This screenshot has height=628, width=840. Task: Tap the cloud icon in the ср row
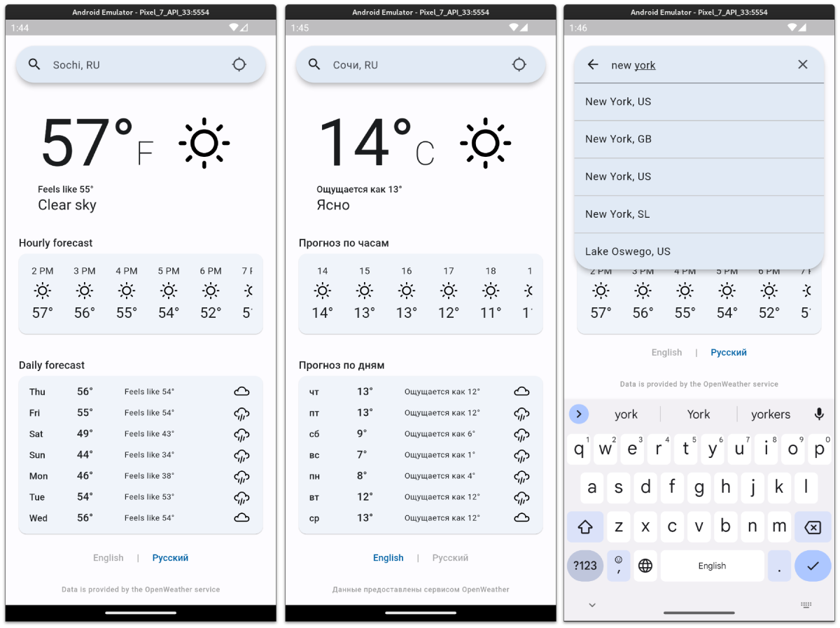(521, 517)
